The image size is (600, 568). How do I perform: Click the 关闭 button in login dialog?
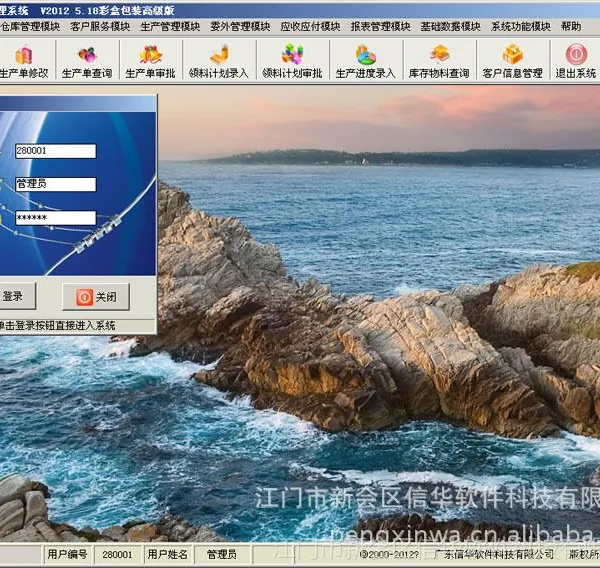(96, 297)
